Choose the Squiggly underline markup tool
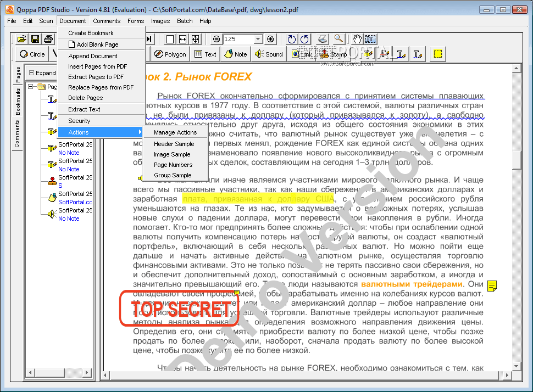 pyautogui.click(x=418, y=54)
